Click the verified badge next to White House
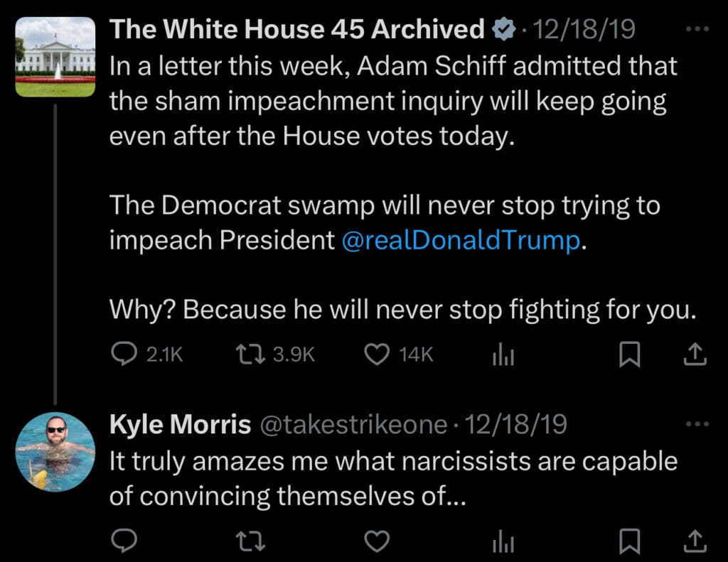This screenshot has width=728, height=562. [503, 30]
